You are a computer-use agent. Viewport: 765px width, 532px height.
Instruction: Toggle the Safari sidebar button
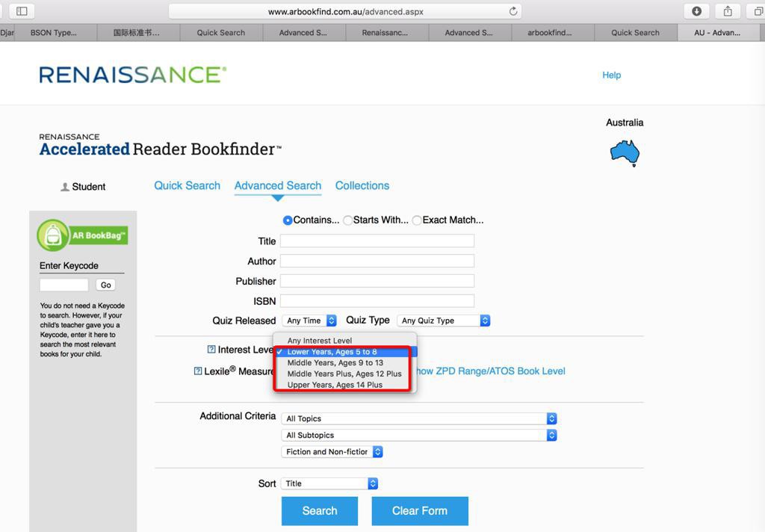tap(22, 10)
